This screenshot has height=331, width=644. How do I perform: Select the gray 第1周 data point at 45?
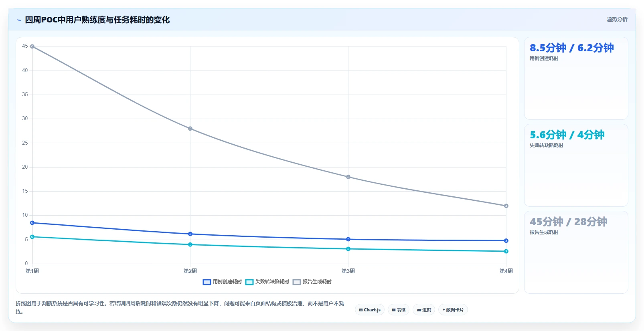(x=32, y=46)
